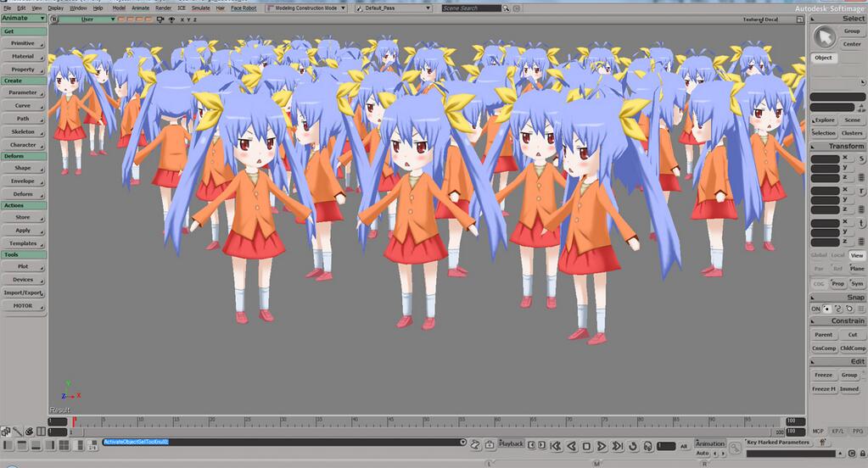The width and height of the screenshot is (868, 468).
Task: Click the camera icon in viewport header
Action: pos(160,19)
